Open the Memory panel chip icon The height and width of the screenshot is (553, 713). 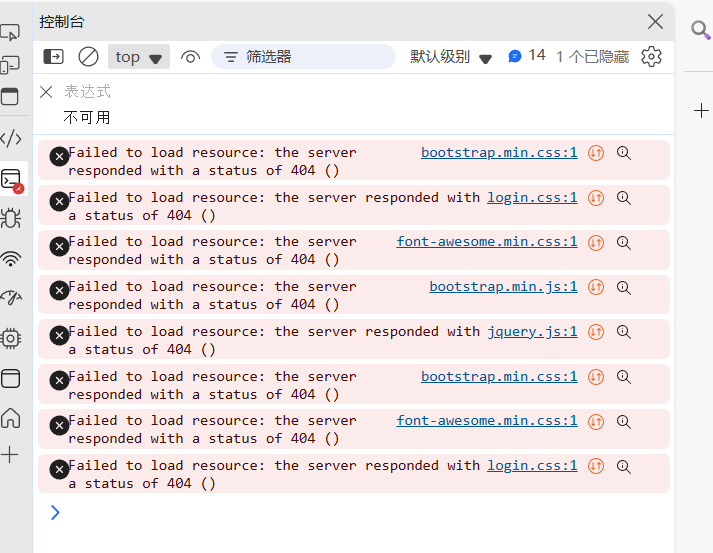(10, 338)
